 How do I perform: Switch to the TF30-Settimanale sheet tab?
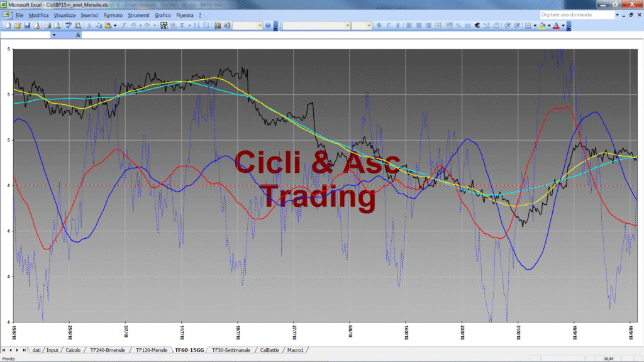coord(231,350)
